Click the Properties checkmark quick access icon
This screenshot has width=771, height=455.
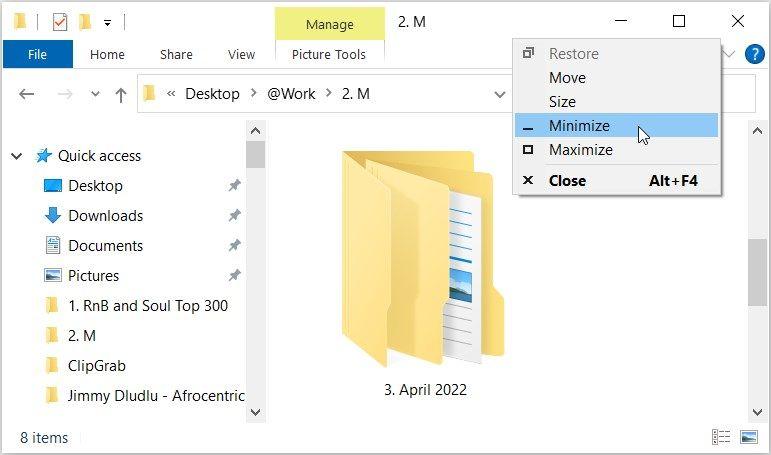click(x=59, y=22)
